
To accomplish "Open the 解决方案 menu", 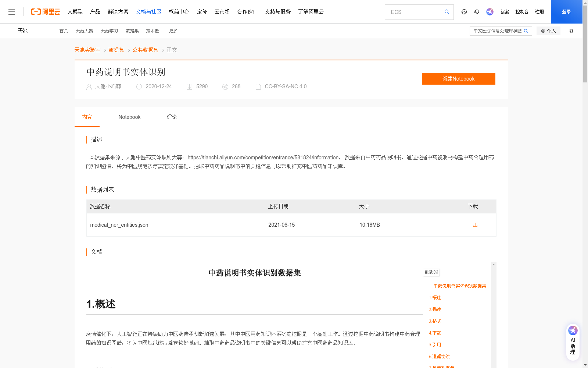I will (118, 12).
